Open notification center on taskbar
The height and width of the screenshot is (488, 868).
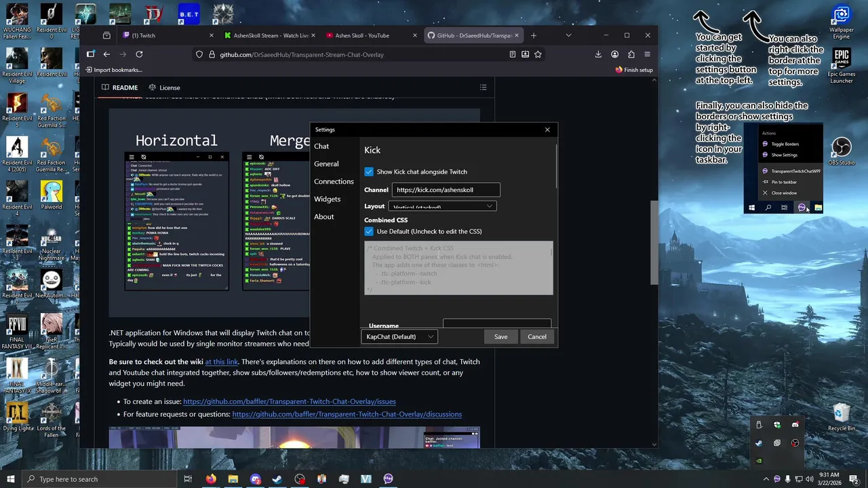[x=854, y=479]
